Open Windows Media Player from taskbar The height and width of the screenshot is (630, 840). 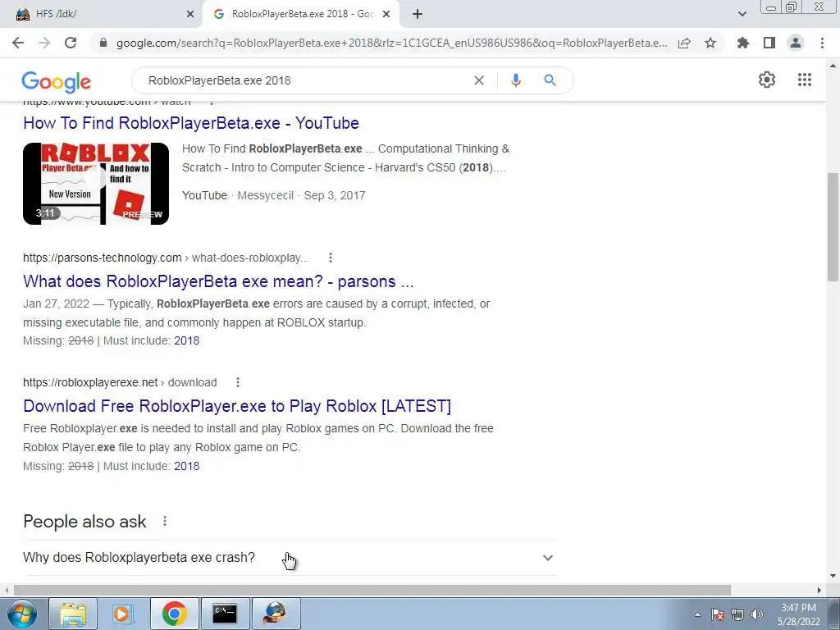click(x=123, y=614)
